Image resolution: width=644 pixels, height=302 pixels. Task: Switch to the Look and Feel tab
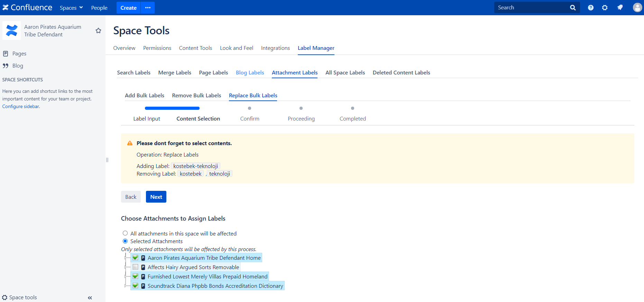(x=237, y=48)
